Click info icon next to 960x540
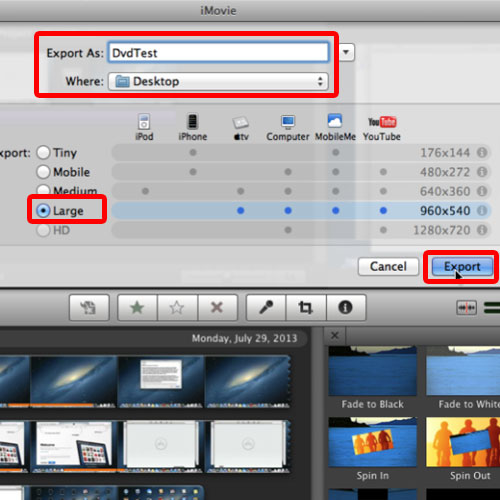This screenshot has height=500, width=500. (482, 211)
